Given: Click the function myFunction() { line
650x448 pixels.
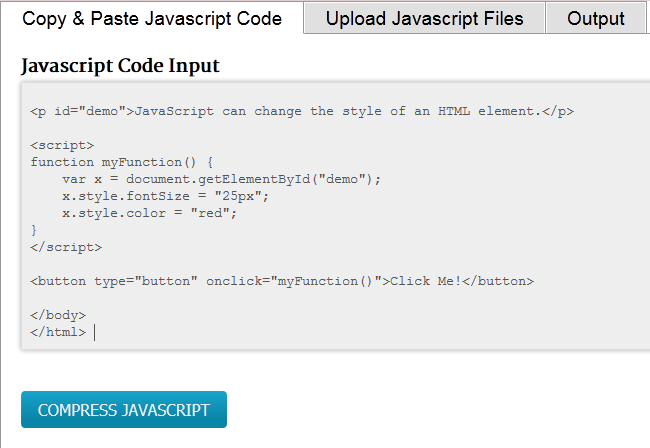Looking at the screenshot, I should point(122,162).
